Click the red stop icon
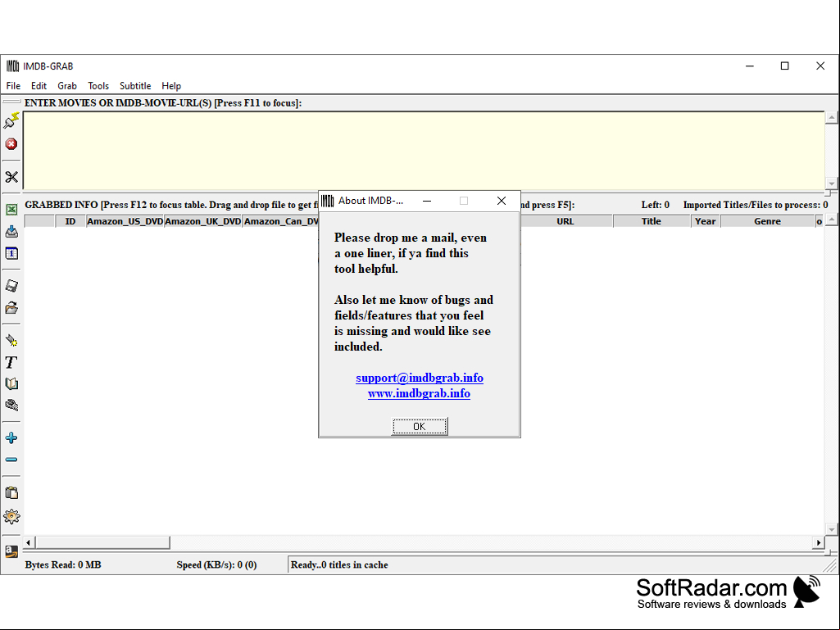840x630 pixels. click(x=11, y=144)
